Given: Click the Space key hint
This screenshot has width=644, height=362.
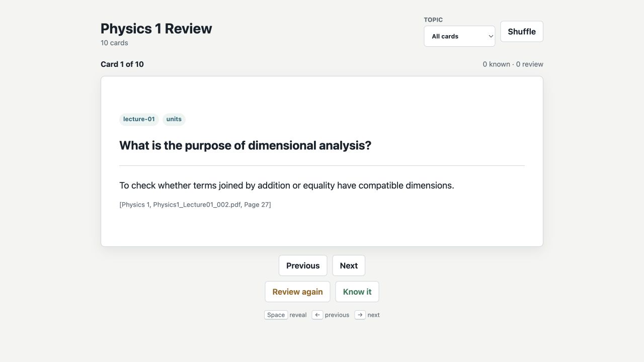Looking at the screenshot, I should pyautogui.click(x=276, y=315).
